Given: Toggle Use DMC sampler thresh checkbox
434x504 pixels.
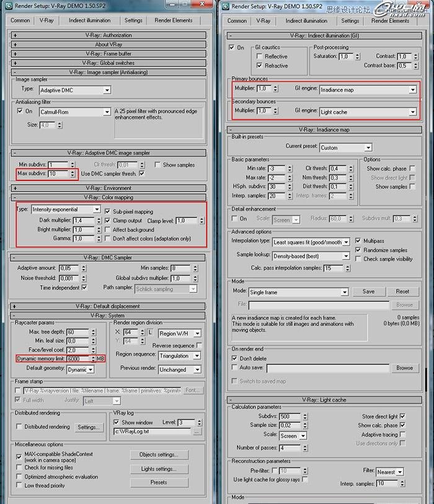Looking at the screenshot, I should pos(142,173).
